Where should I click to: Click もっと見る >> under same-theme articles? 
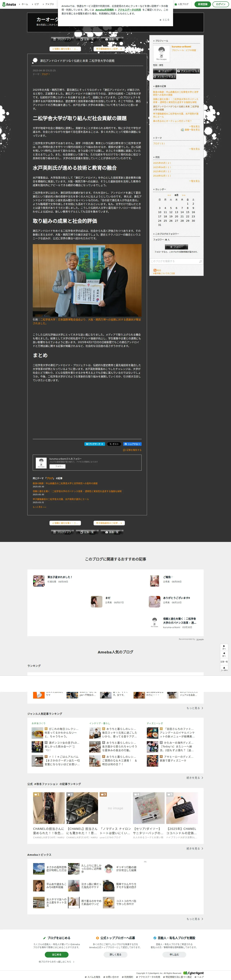click(39, 507)
